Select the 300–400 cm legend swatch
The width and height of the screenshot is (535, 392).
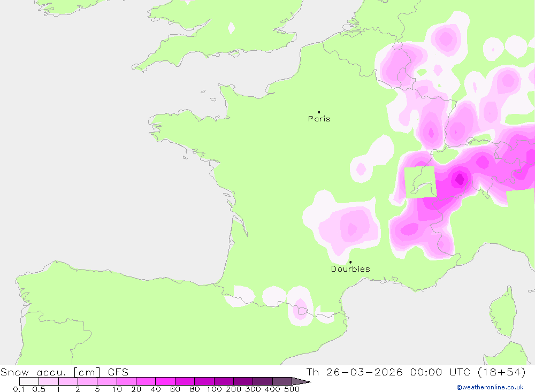263,381
